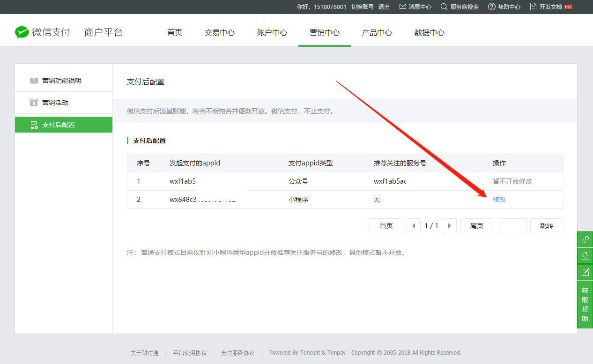Select 营销活动 in the left sidebar

[55, 103]
